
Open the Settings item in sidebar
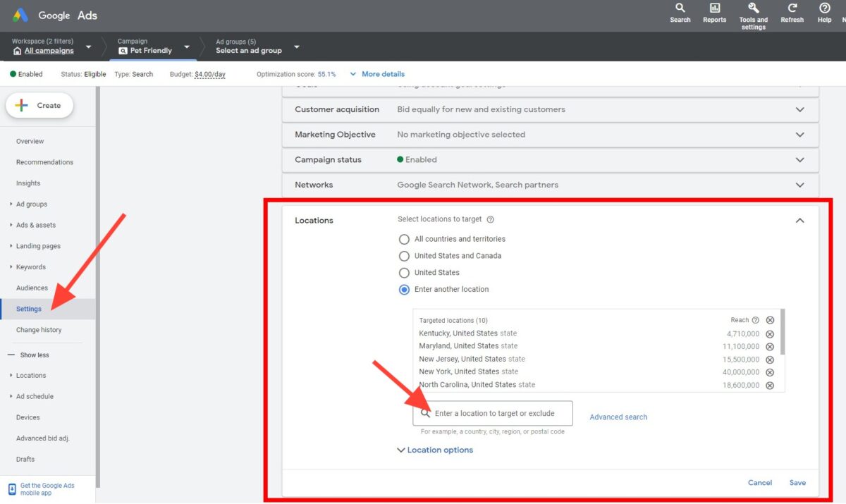tap(28, 308)
